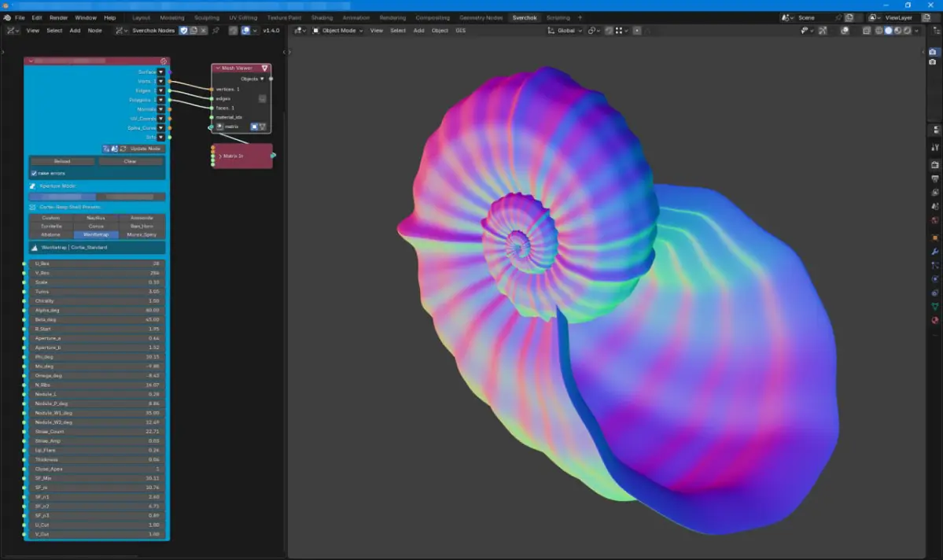The image size is (943, 560).
Task: Switch to the Scripting workspace tab
Action: click(558, 18)
